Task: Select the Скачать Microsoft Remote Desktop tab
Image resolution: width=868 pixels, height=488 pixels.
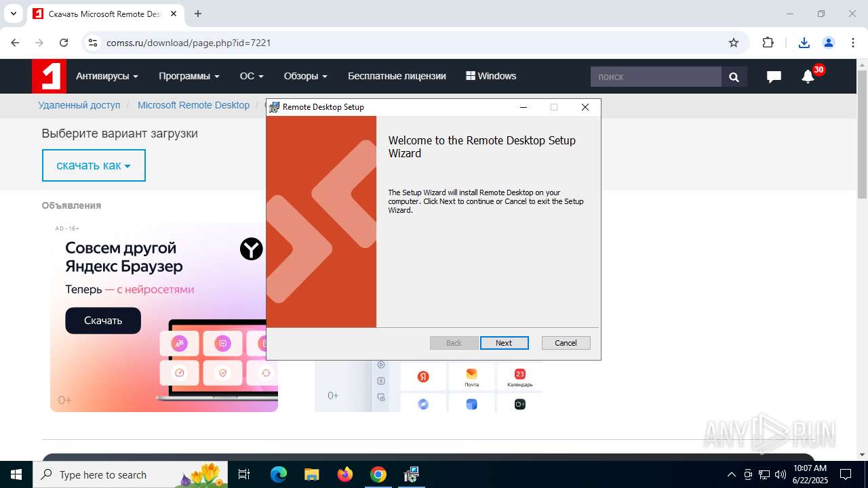Action: [105, 14]
